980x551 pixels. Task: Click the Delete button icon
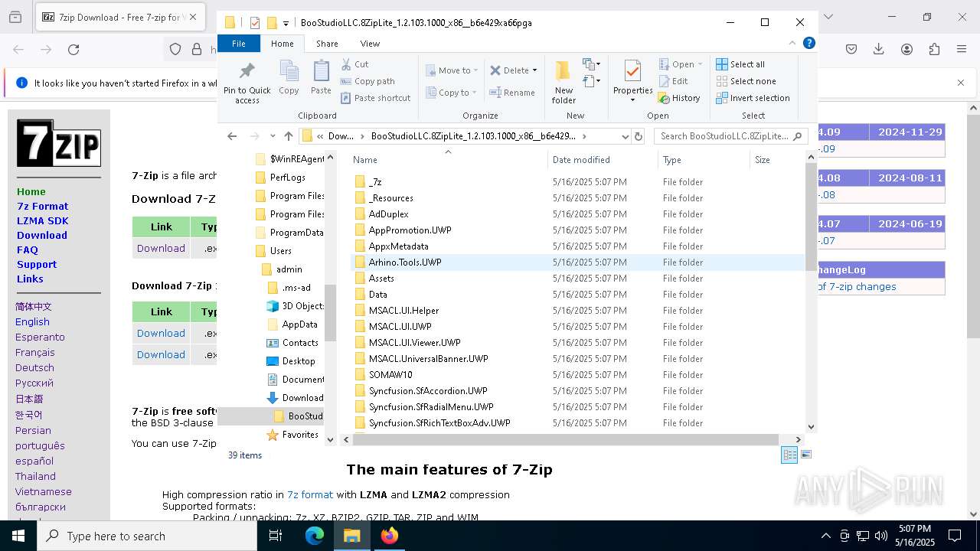(x=495, y=70)
